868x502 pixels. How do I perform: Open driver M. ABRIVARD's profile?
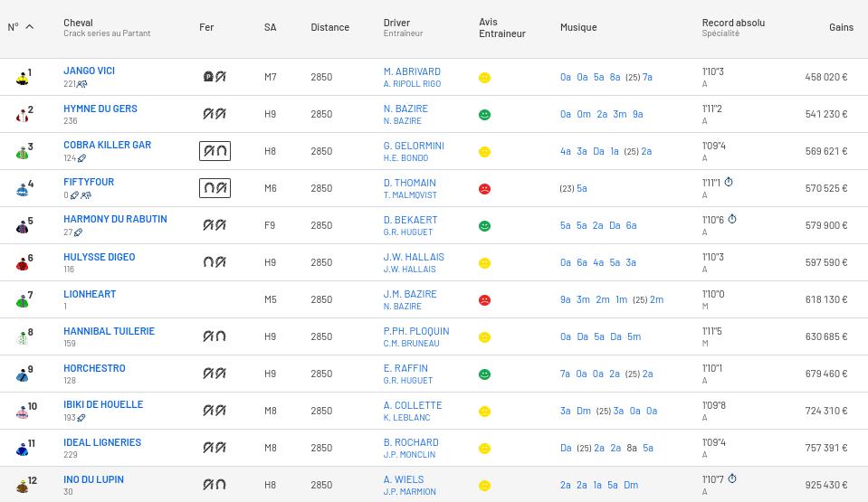[x=412, y=71]
